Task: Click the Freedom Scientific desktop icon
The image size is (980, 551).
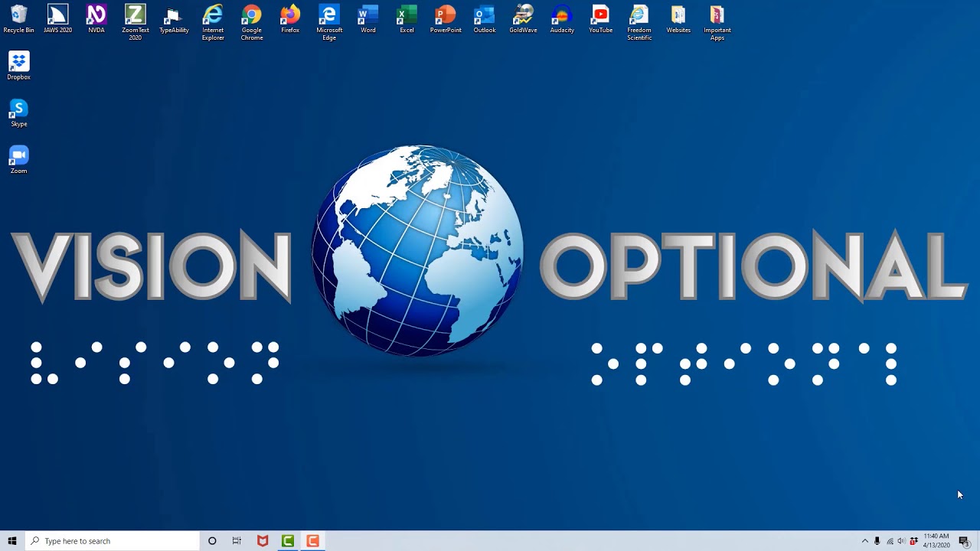Action: click(639, 22)
